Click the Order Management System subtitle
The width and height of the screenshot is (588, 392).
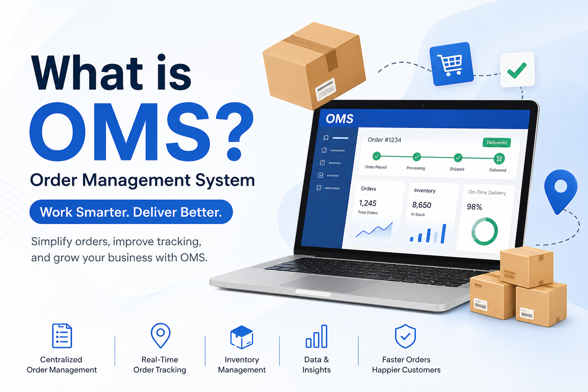coord(142,180)
